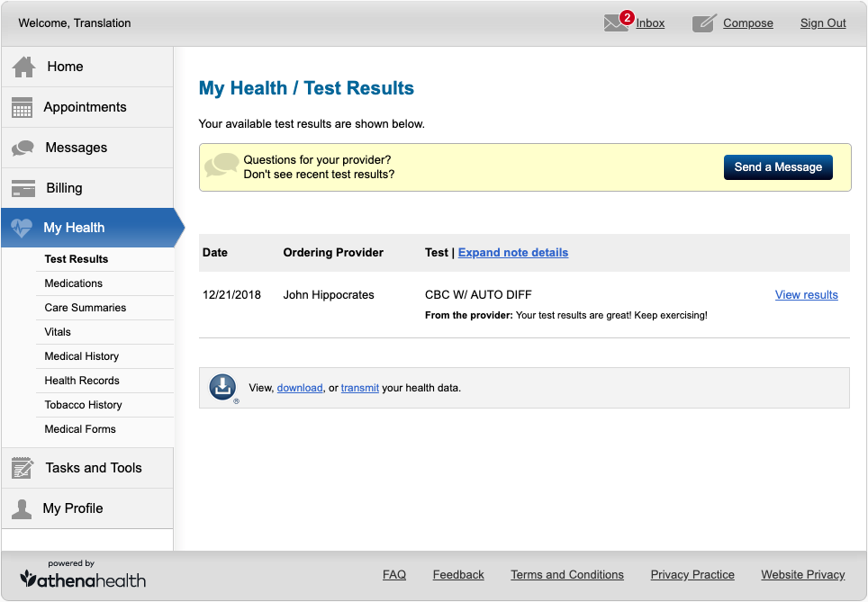
Task: Click the Home house icon
Action: pos(23,67)
